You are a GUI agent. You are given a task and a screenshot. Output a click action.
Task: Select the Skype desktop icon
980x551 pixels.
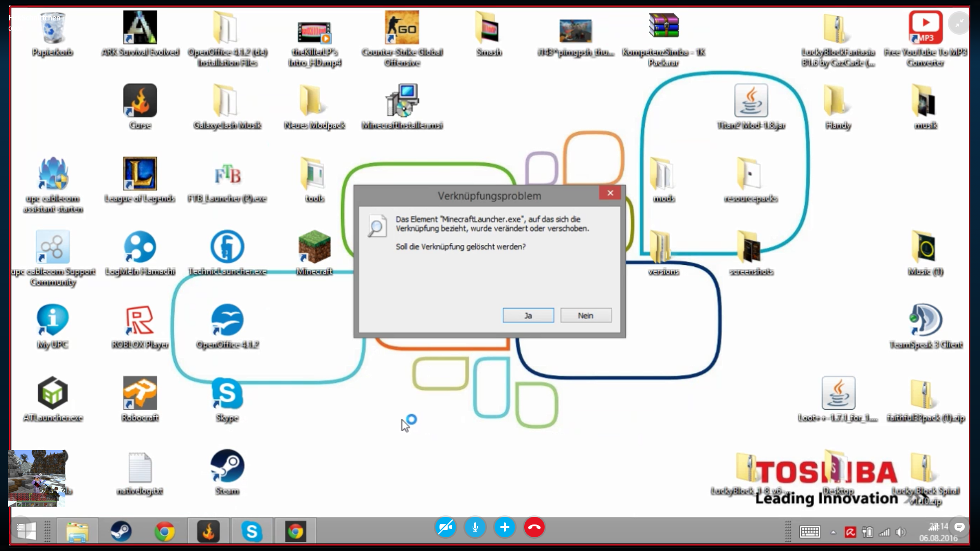pos(227,399)
